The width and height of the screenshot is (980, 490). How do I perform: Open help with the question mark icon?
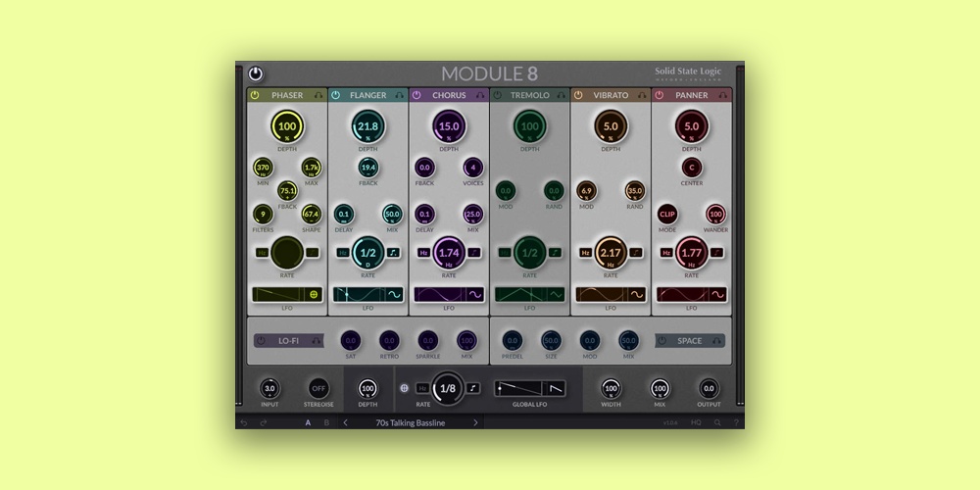click(x=736, y=423)
